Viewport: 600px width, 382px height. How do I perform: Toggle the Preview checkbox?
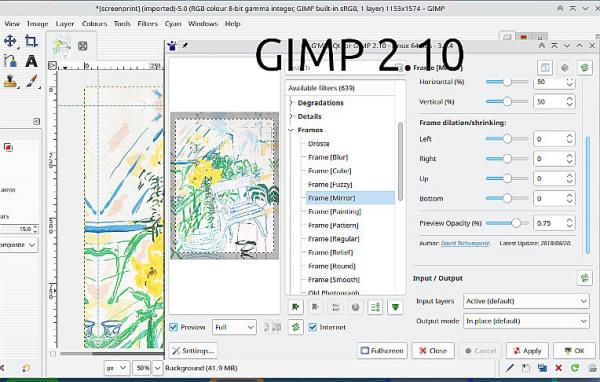[x=173, y=327]
